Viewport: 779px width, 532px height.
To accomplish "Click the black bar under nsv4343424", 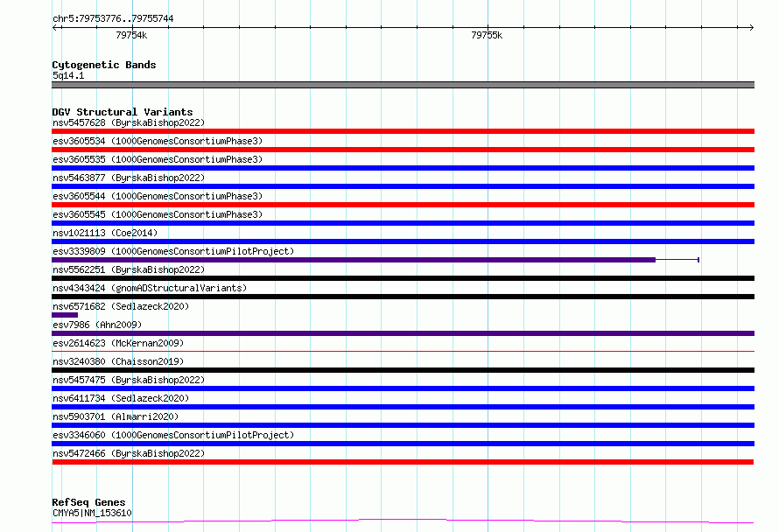I will click(x=403, y=297).
